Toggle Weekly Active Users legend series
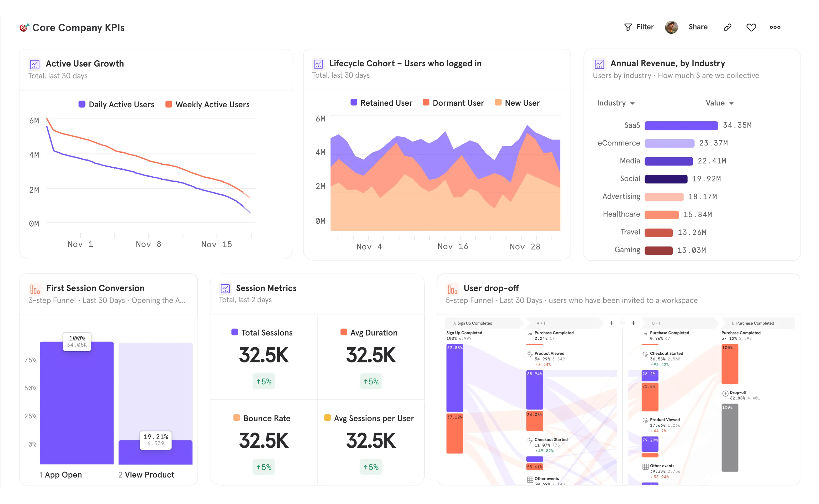 coord(207,104)
